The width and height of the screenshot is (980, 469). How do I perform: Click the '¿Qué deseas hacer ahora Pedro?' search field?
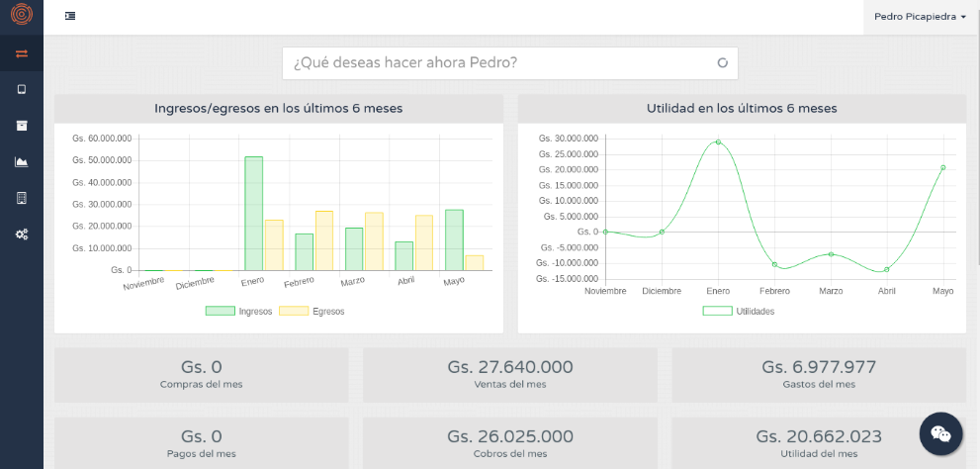pyautogui.click(x=499, y=63)
